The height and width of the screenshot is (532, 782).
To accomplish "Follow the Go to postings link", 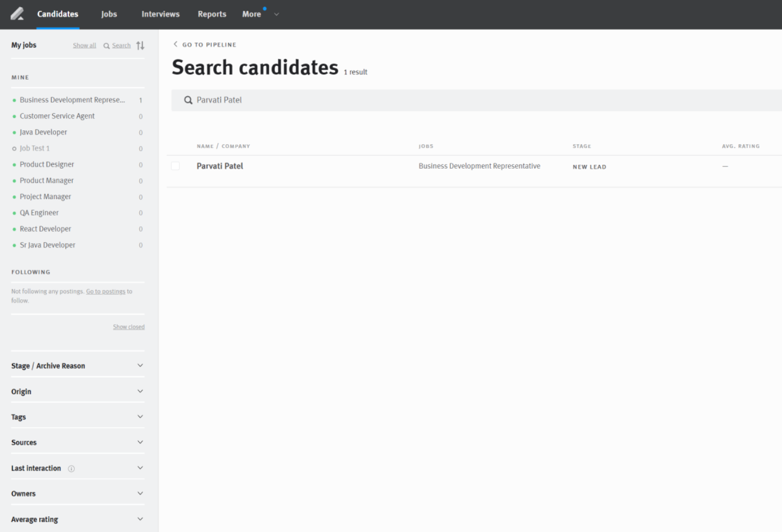I will pyautogui.click(x=105, y=291).
